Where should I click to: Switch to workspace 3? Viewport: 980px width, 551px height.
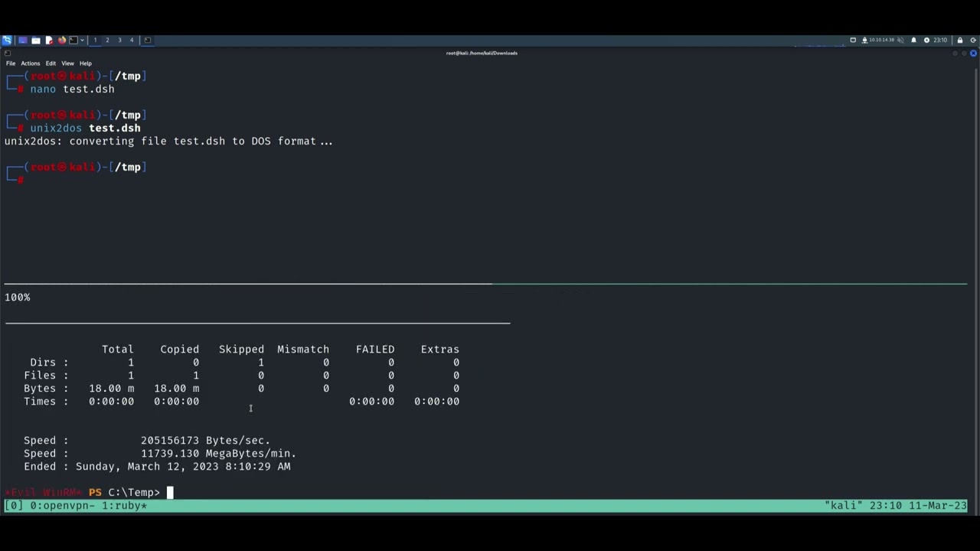point(119,40)
